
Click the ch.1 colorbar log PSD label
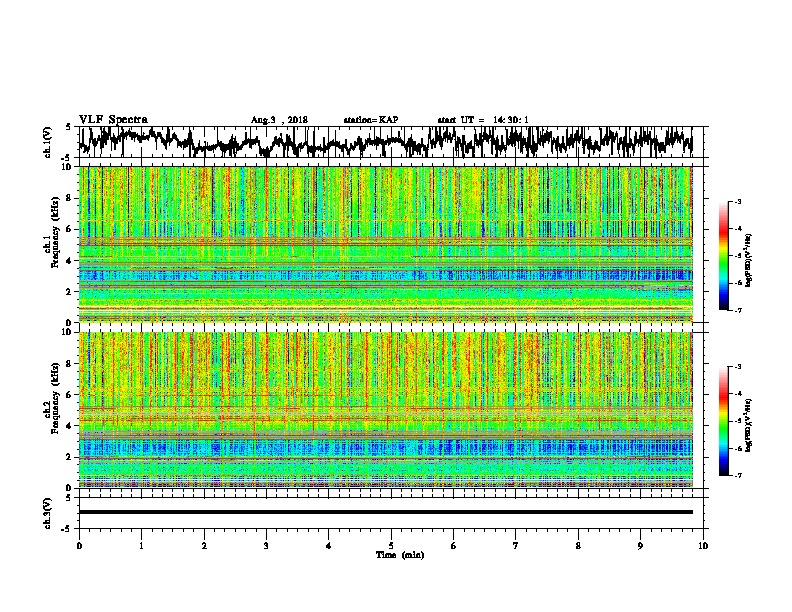[748, 260]
